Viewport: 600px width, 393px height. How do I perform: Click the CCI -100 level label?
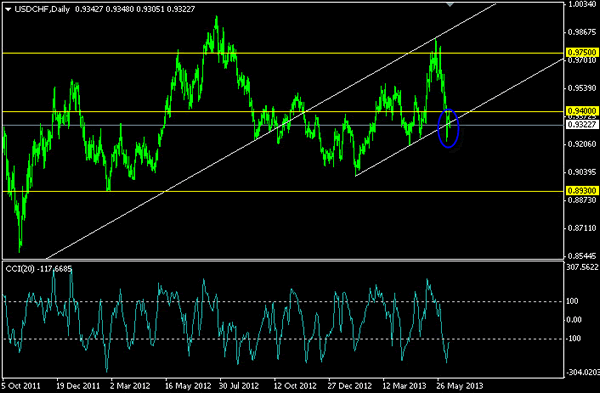(x=574, y=338)
